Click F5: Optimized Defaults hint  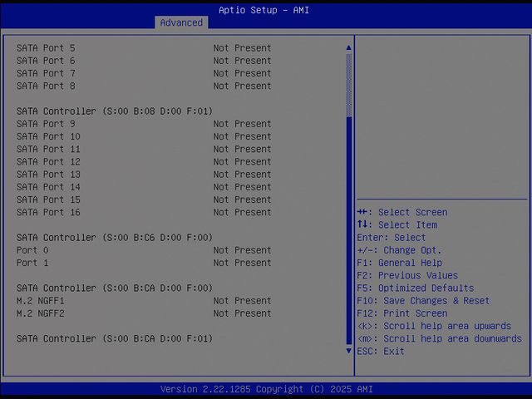pyautogui.click(x=416, y=288)
